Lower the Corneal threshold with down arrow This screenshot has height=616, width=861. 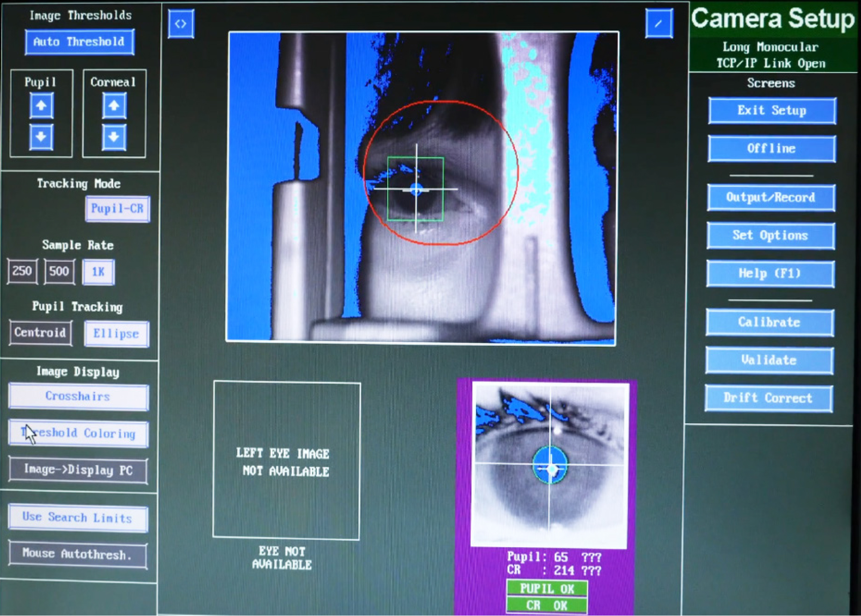(x=114, y=137)
